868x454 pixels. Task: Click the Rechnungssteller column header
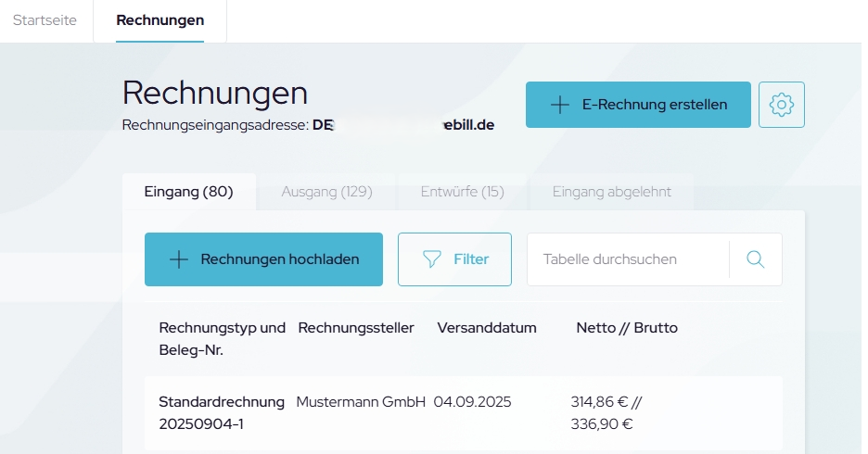coord(356,328)
